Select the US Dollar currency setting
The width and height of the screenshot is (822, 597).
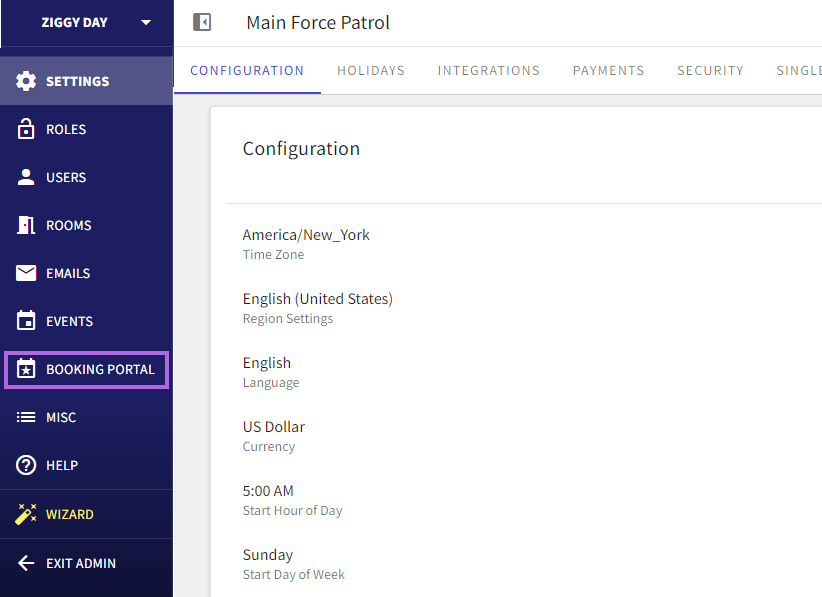coord(273,435)
